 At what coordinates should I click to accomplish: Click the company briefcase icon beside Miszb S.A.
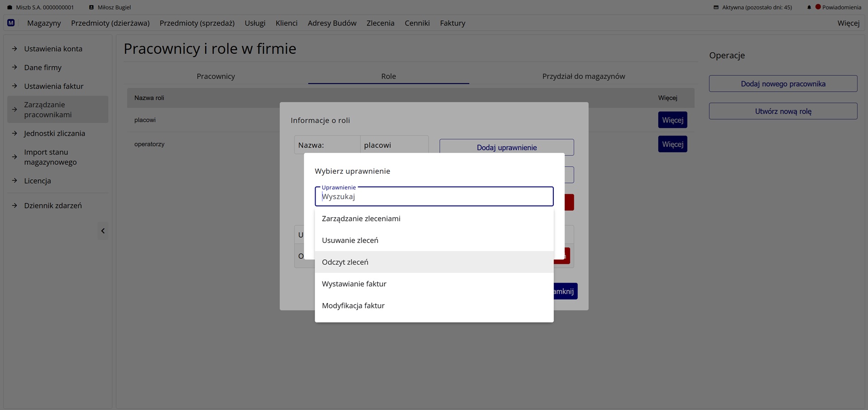9,7
